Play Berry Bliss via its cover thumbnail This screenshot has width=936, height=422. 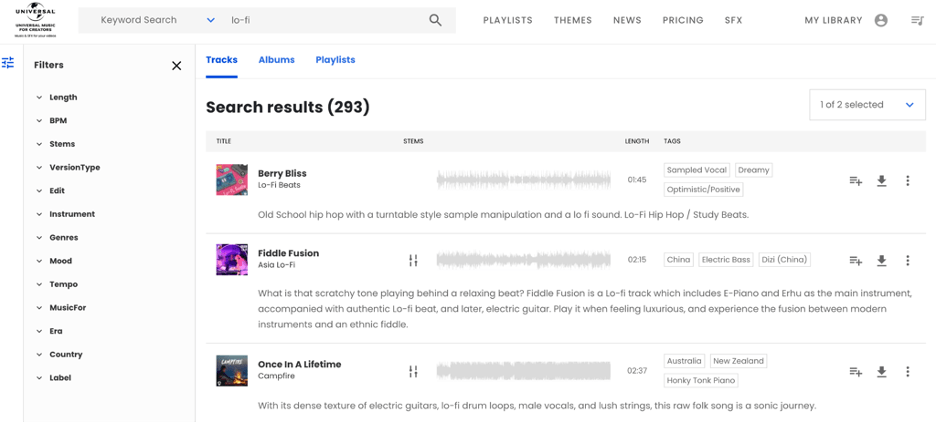click(232, 180)
